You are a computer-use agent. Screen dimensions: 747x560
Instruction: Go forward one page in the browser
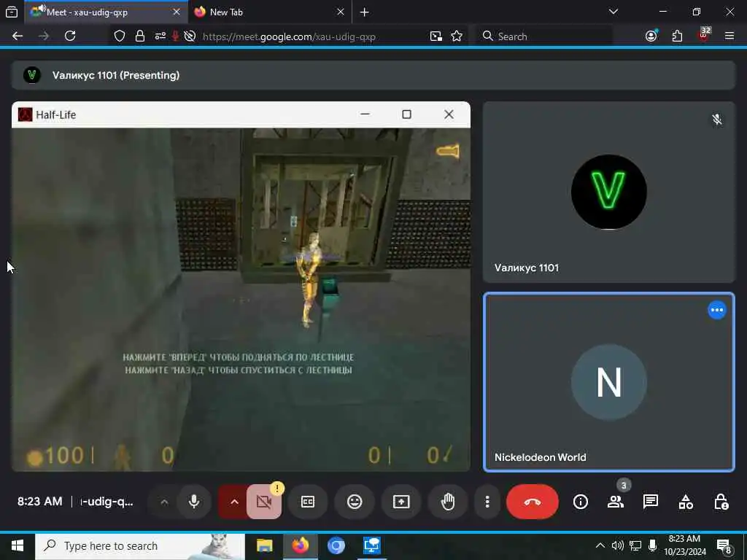(x=44, y=36)
